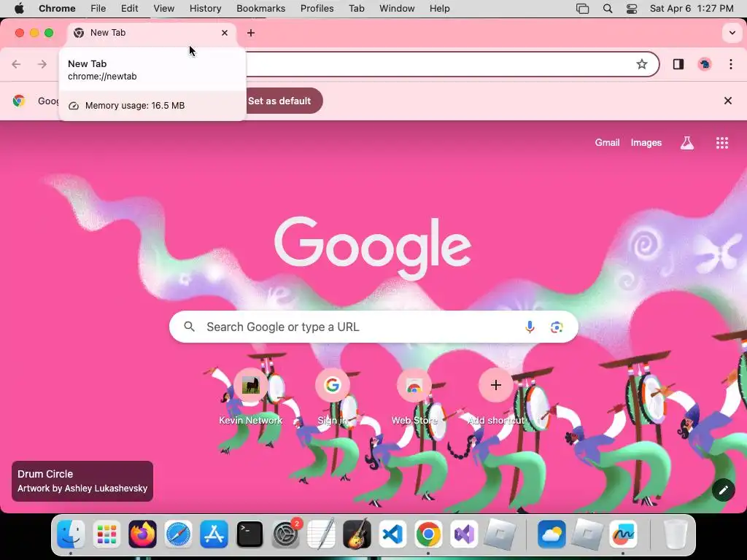Click the magnifier icon in search box
Screen dimensions: 747x560
tap(189, 327)
